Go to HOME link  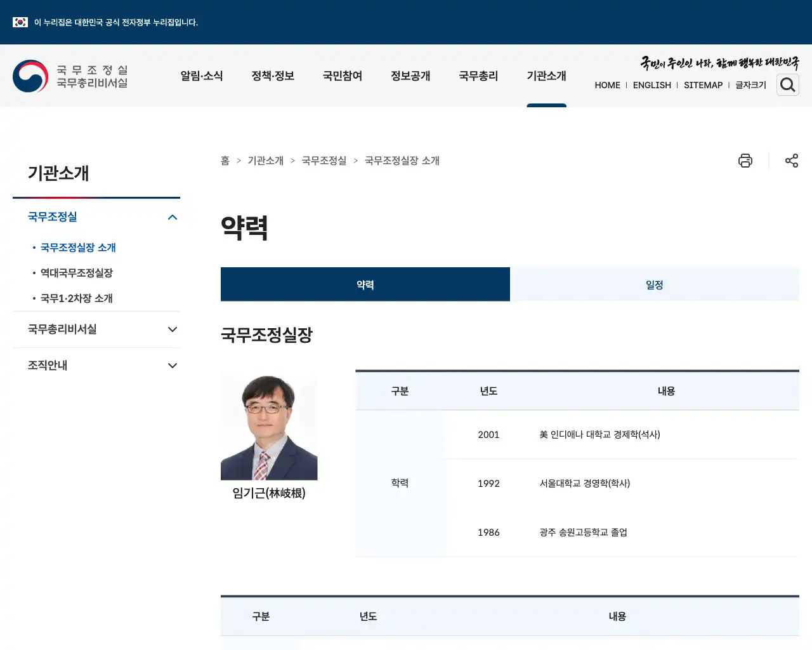tap(607, 85)
